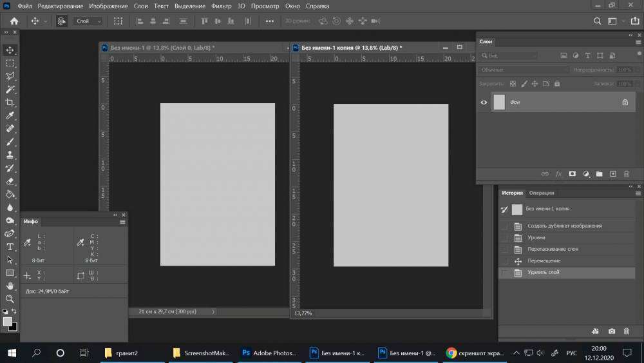Open the Фильтр menu
The height and width of the screenshot is (363, 644).
tap(221, 6)
